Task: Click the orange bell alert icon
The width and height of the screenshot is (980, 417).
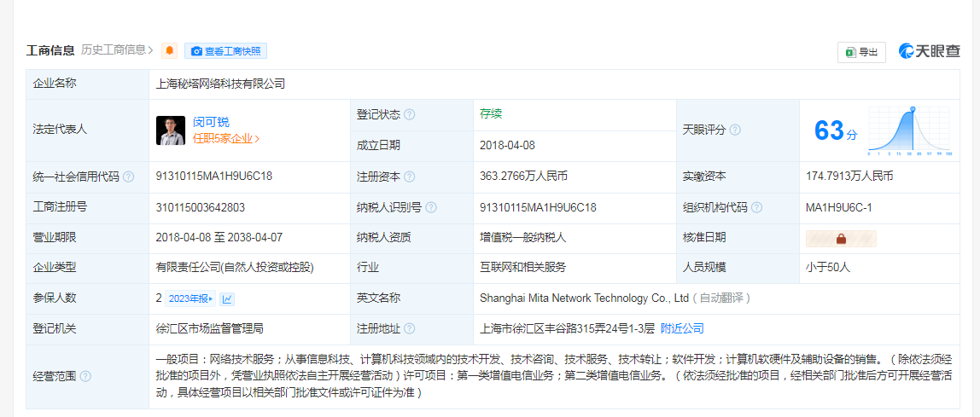Action: point(170,51)
